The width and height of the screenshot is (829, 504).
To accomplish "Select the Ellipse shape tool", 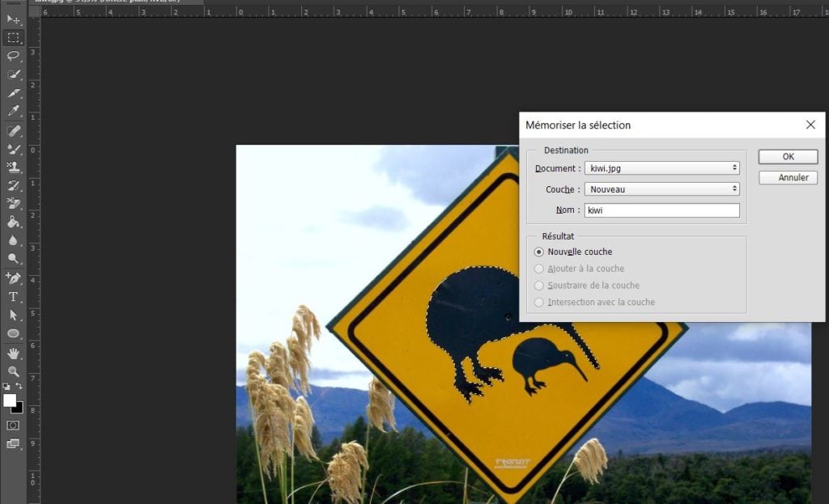I will (13, 333).
